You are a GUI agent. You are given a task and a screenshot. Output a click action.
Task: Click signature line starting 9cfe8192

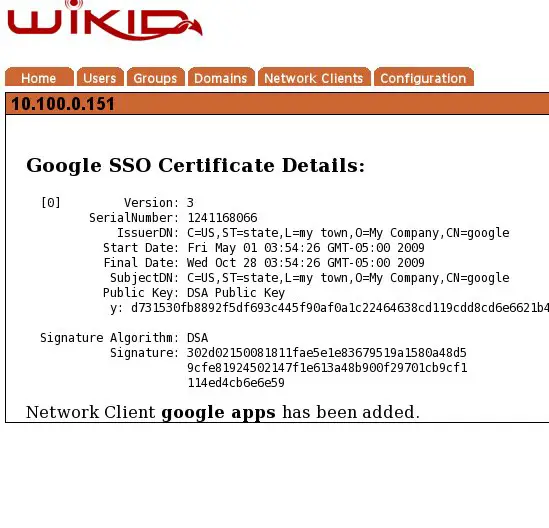click(327, 368)
